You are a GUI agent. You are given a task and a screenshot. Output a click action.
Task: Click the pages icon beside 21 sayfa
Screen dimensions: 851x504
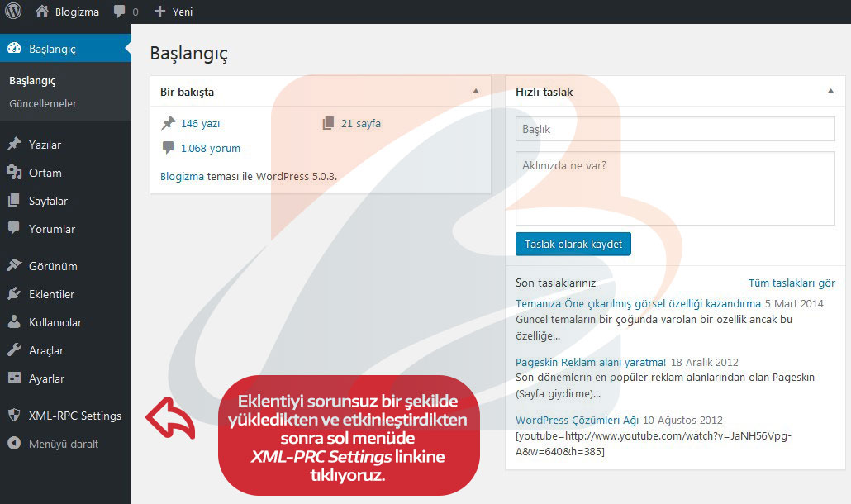328,123
